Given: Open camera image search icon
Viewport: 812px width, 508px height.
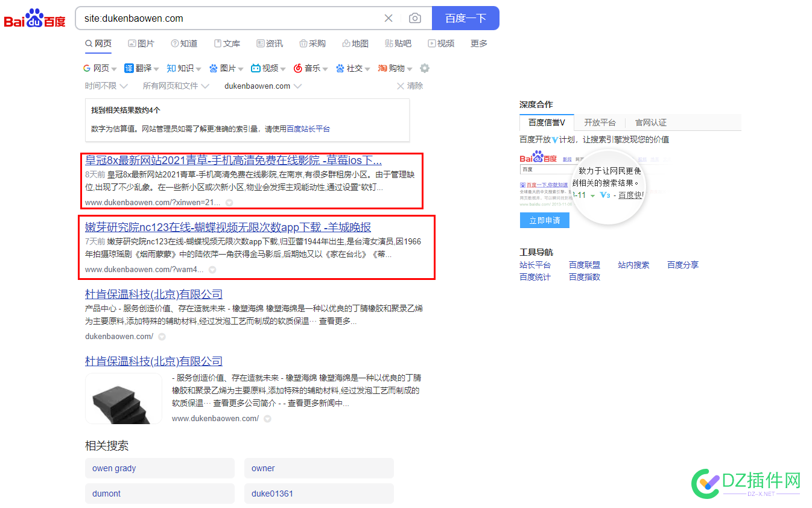Looking at the screenshot, I should (x=415, y=18).
